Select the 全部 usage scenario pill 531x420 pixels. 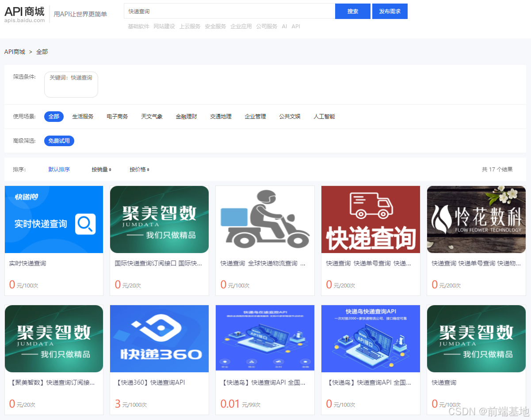tap(54, 117)
